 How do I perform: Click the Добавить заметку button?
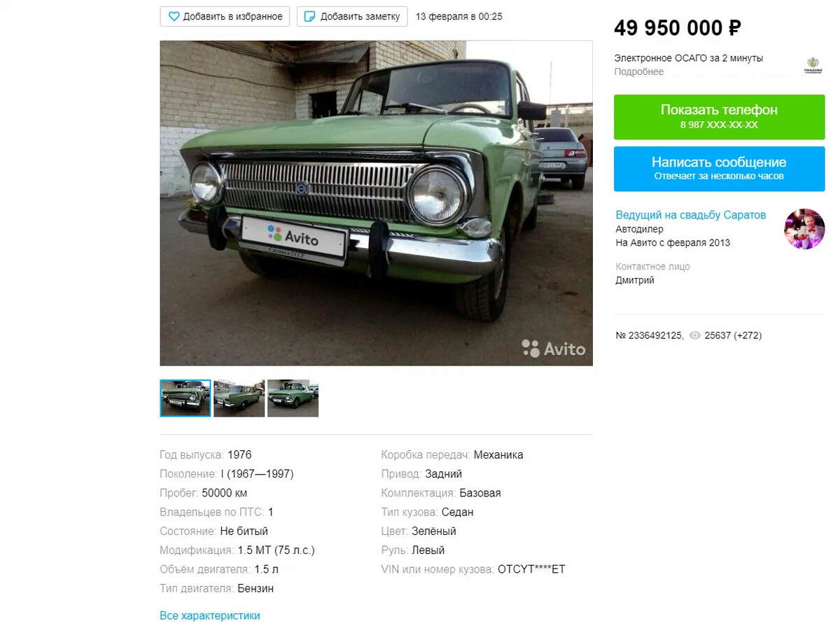pyautogui.click(x=352, y=16)
